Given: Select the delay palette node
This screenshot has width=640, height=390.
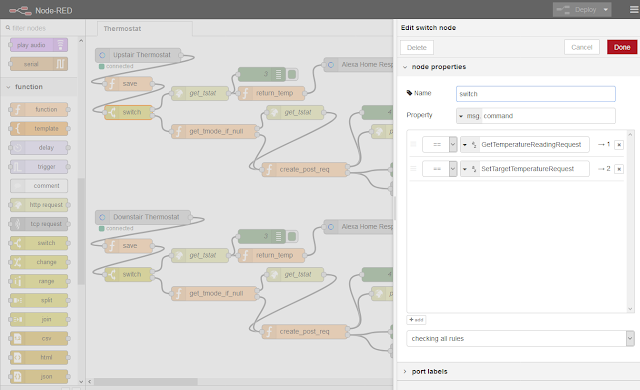Looking at the screenshot, I should pos(39,148).
